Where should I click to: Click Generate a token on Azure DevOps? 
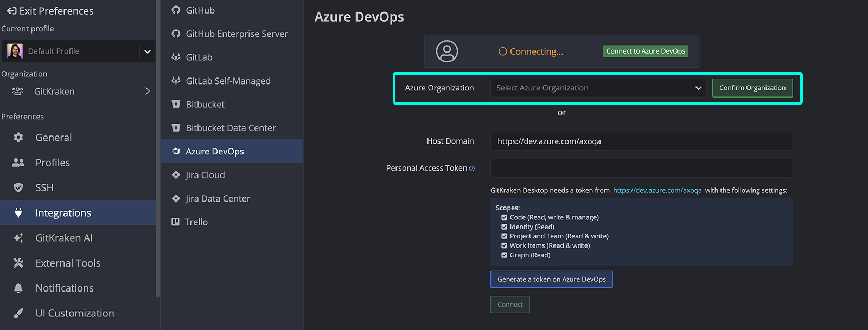(551, 280)
